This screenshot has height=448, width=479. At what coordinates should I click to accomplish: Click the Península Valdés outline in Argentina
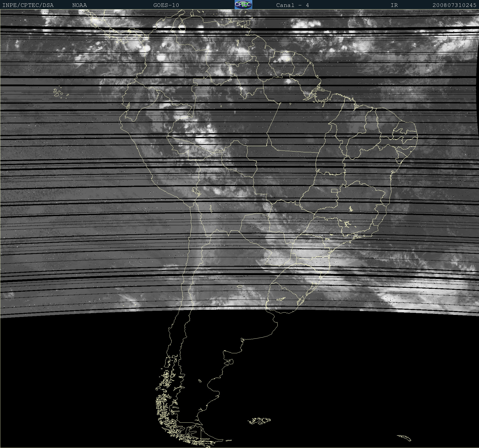(x=230, y=361)
